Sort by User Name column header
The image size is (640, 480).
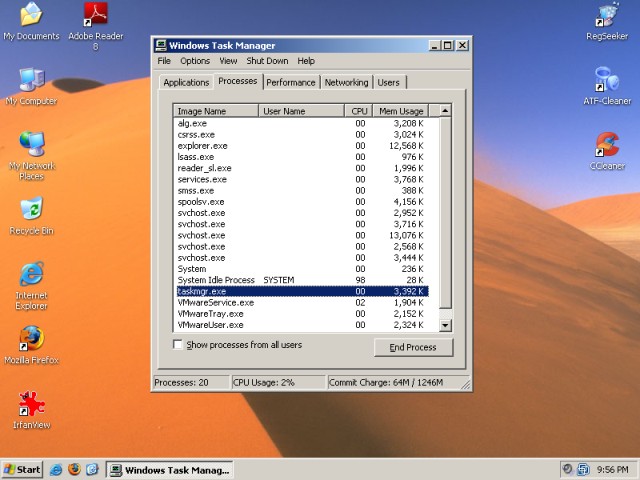pos(301,111)
